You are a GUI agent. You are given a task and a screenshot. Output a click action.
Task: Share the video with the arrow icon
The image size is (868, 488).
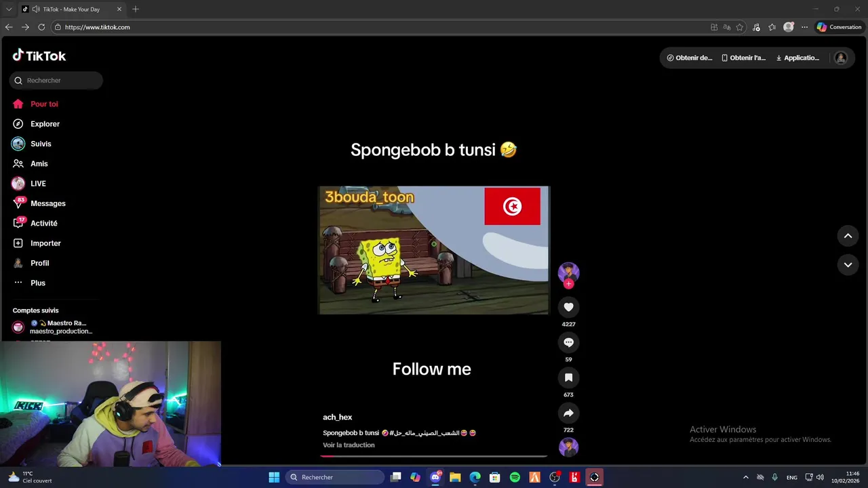(568, 413)
